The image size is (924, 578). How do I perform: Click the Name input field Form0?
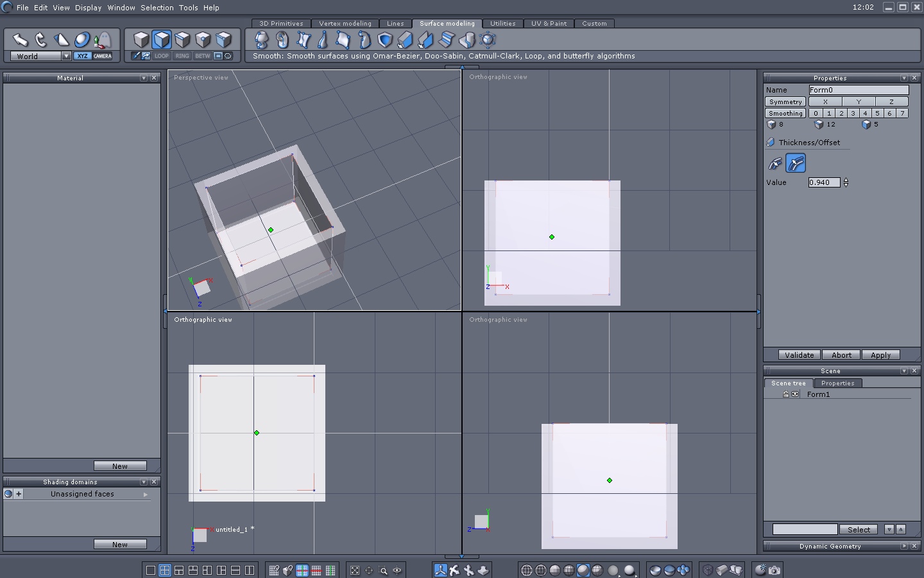tap(858, 90)
